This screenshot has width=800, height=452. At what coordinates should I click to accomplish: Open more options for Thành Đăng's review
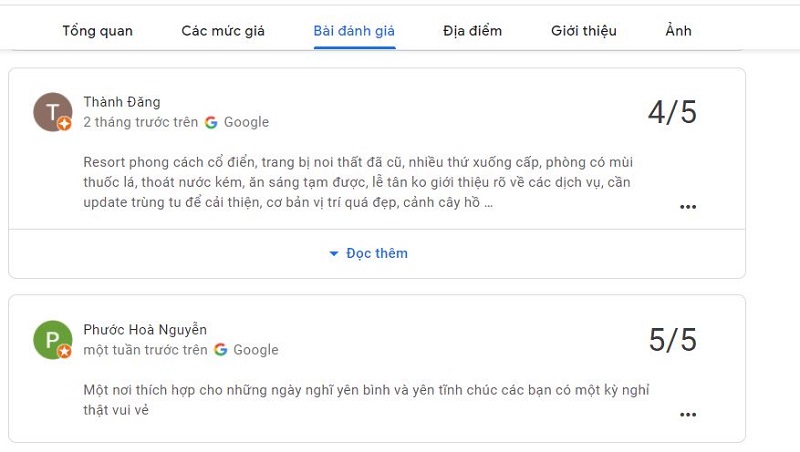coord(688,207)
